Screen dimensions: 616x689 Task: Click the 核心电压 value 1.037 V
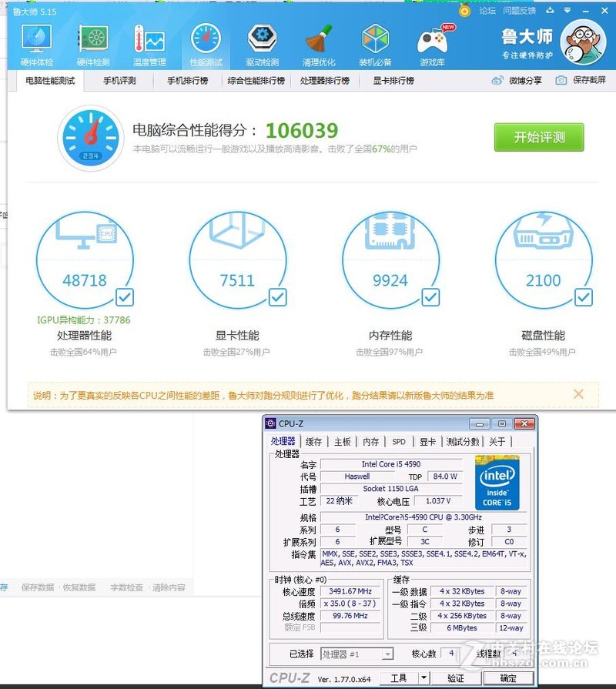click(438, 501)
